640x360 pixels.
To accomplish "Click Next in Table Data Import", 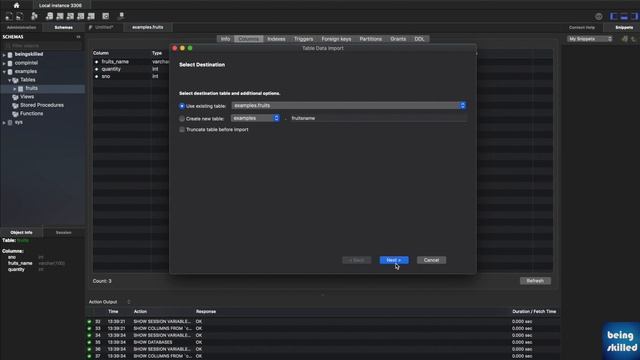I will pyautogui.click(x=394, y=260).
